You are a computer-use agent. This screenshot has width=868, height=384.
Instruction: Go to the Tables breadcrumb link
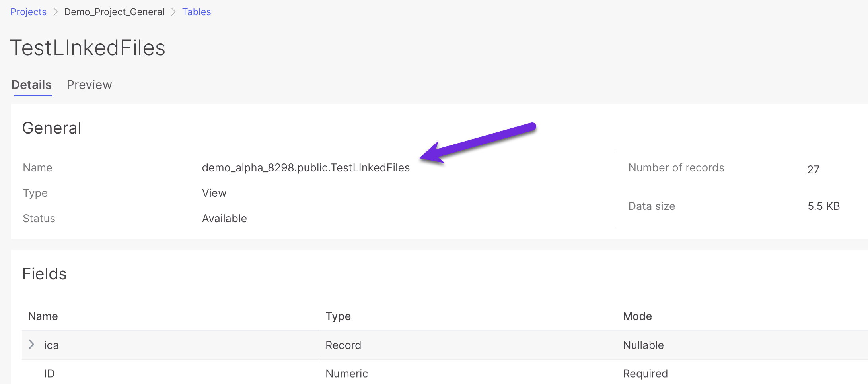point(197,12)
